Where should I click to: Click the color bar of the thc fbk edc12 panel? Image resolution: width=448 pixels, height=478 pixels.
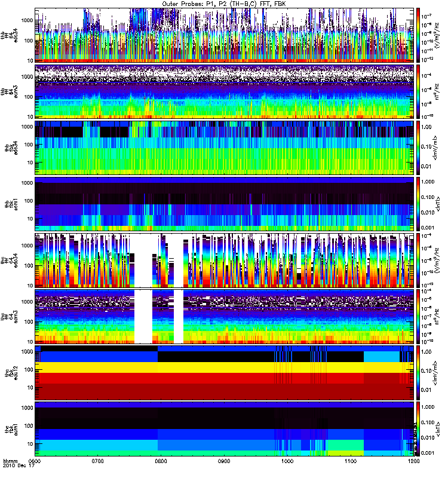click(418, 372)
